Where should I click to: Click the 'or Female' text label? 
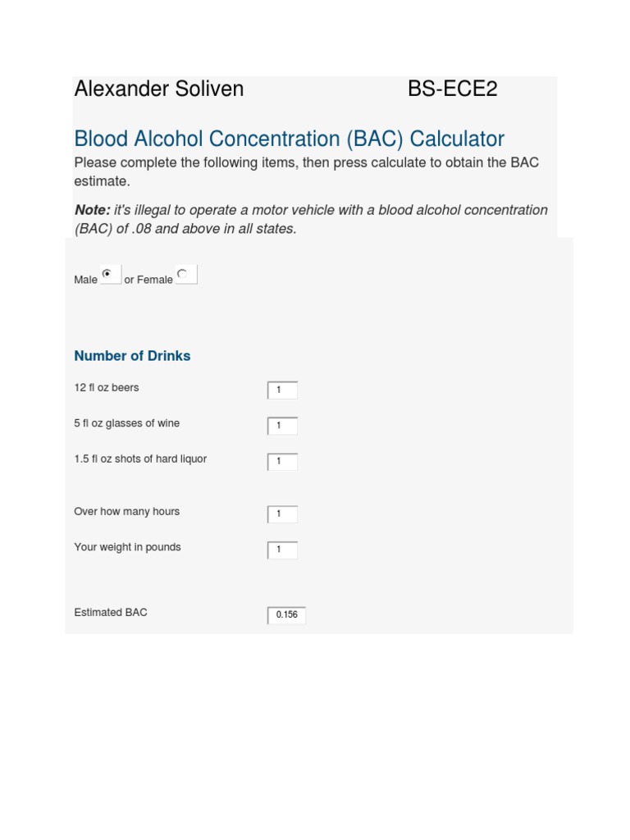click(x=148, y=280)
